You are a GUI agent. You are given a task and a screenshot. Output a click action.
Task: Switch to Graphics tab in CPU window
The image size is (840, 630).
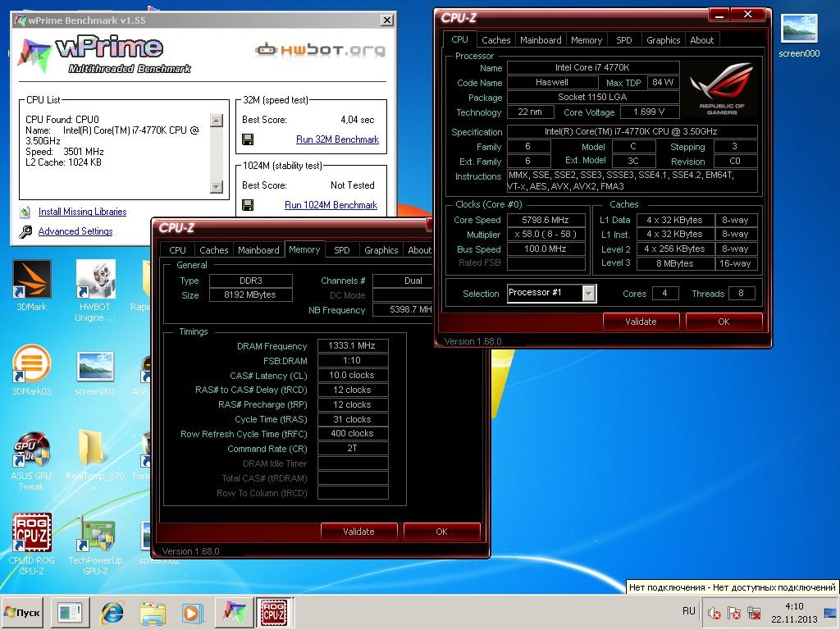[x=663, y=40]
